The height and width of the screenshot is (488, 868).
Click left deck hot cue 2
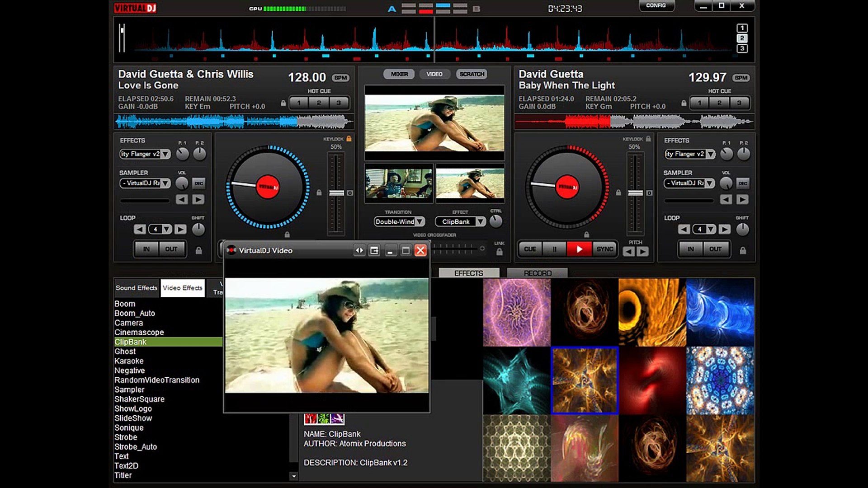coord(319,103)
